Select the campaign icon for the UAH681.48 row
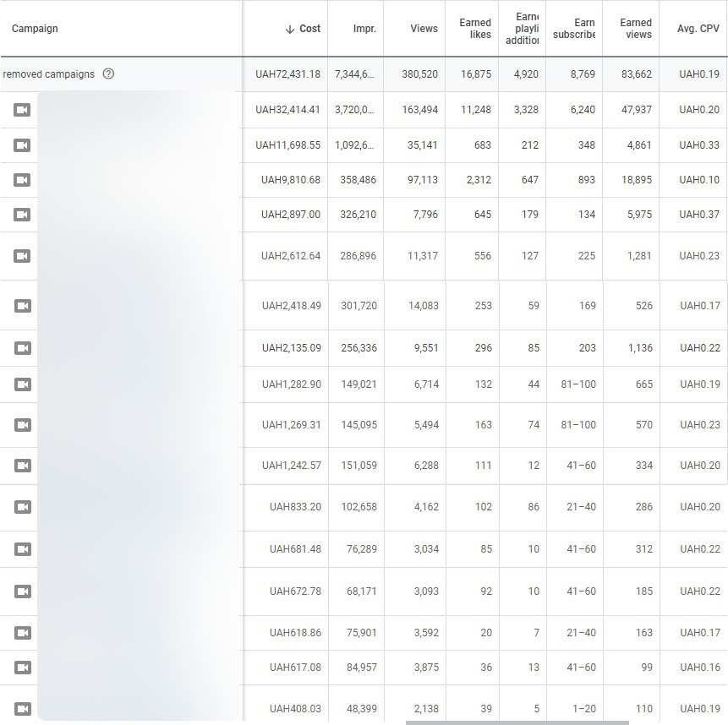The image size is (728, 725). pyautogui.click(x=23, y=549)
